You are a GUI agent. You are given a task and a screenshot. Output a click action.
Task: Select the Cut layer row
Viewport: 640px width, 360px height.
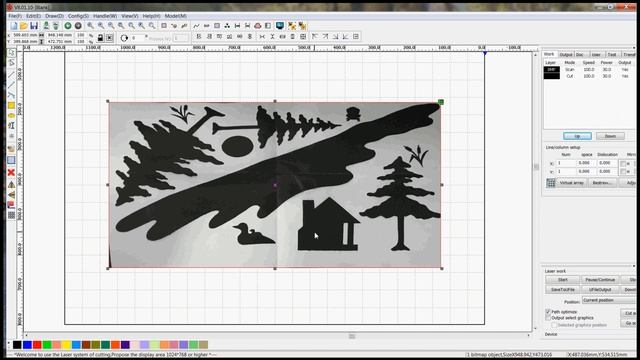pos(588,76)
